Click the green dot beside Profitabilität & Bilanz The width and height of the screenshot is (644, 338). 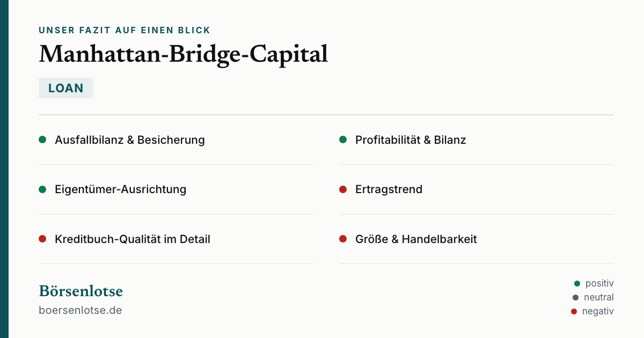[x=343, y=139]
